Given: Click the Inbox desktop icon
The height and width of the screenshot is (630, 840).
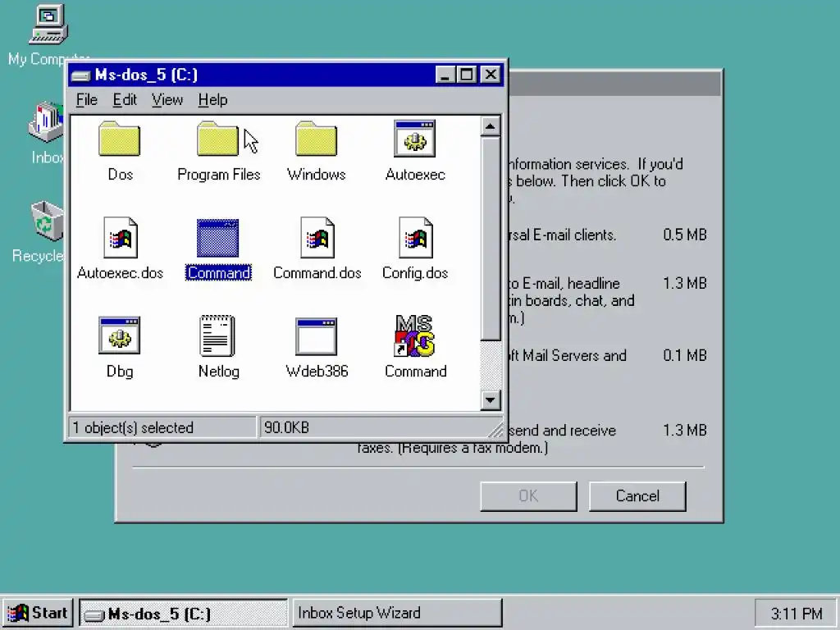Looking at the screenshot, I should (x=47, y=121).
